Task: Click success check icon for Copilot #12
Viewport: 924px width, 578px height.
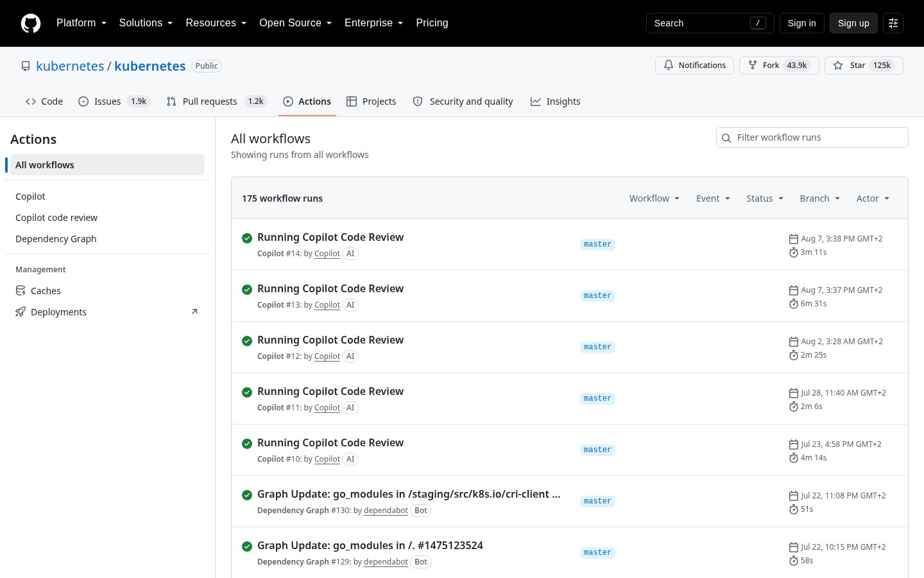Action: pos(247,341)
